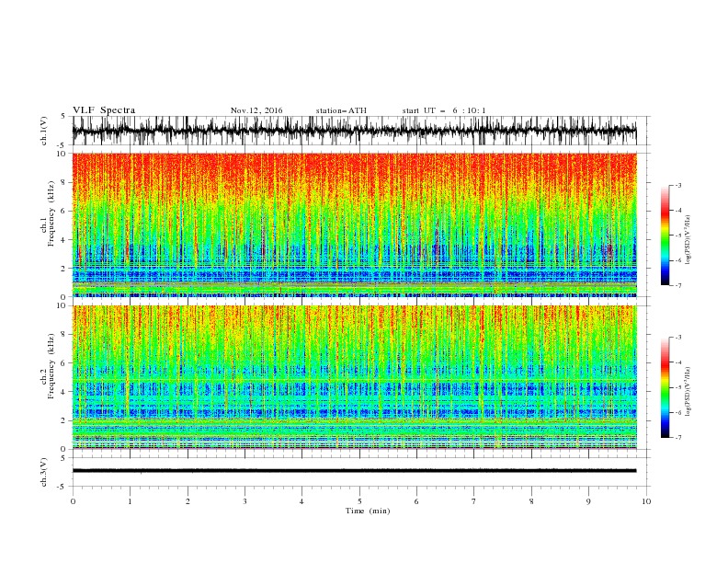The image size is (728, 563).
Task: Click the "-5" volt tick on the ch.3(V) axis
Action: [x=62, y=487]
